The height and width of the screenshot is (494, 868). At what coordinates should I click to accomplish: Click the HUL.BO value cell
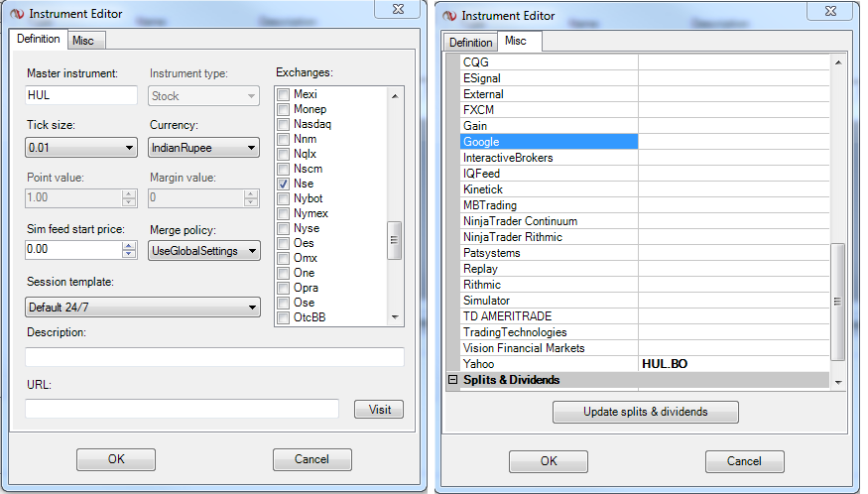(x=734, y=364)
